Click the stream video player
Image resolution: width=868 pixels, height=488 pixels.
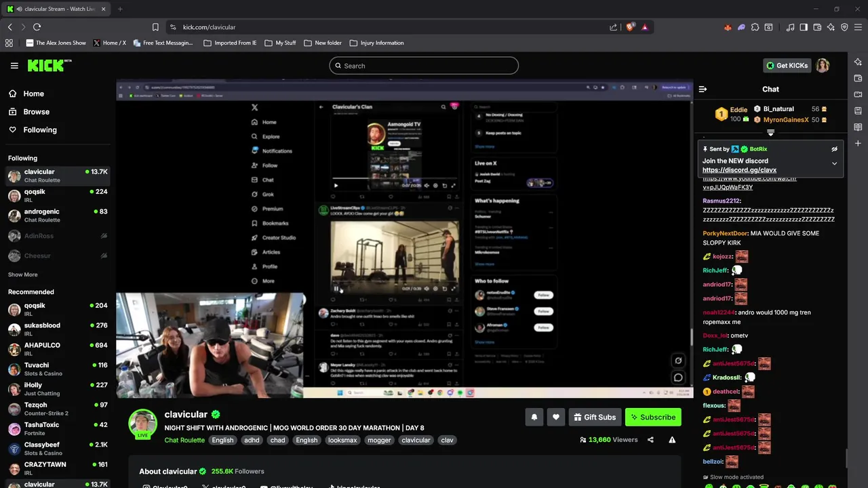coord(405,239)
